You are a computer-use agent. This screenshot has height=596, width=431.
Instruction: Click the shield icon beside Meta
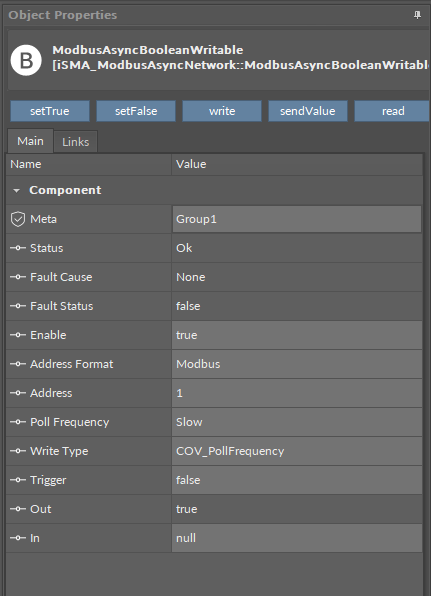(x=18, y=219)
